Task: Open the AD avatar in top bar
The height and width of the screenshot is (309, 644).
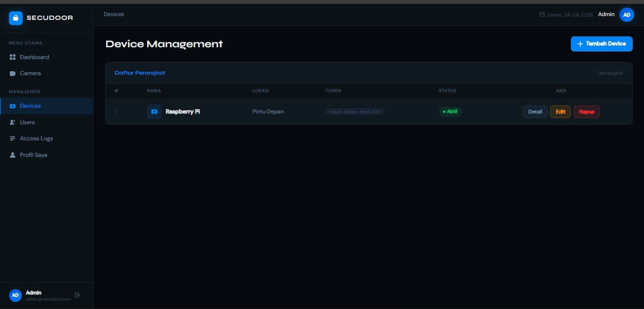Action: (x=627, y=15)
